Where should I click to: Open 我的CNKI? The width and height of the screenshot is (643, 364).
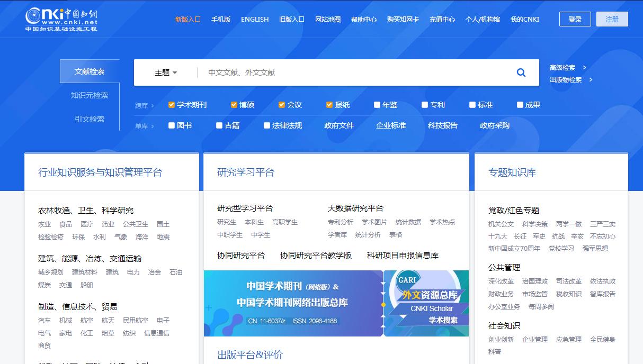coord(525,19)
